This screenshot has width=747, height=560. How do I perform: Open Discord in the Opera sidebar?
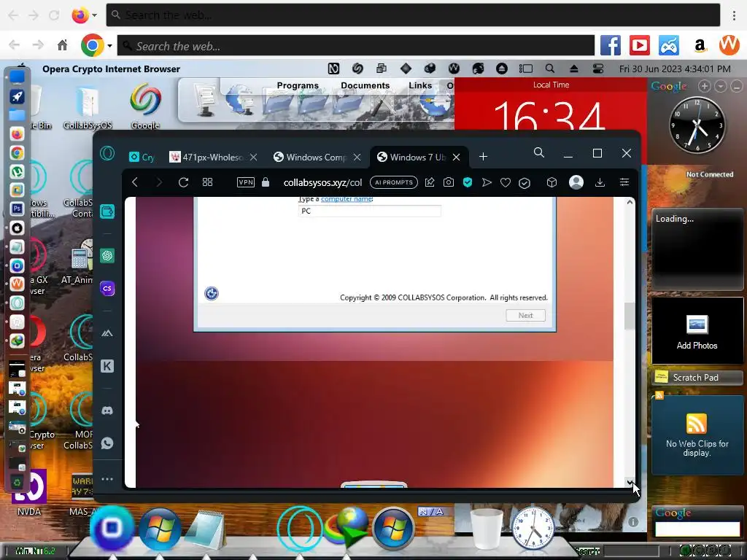pyautogui.click(x=107, y=411)
